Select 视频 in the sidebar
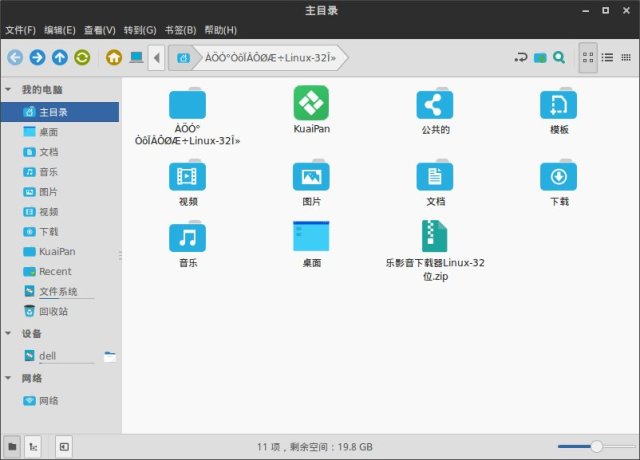 tap(60, 212)
